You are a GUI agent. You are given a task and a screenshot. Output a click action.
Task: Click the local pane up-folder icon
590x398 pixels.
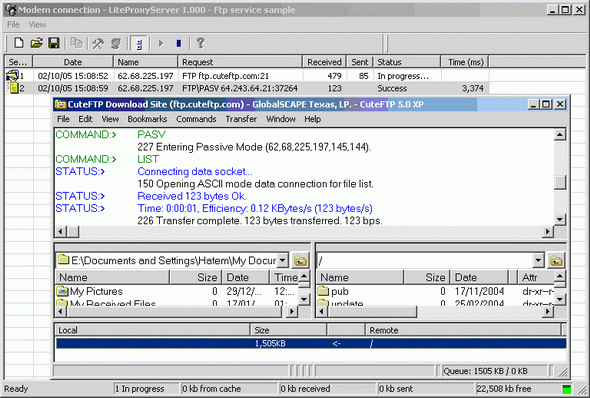300,260
